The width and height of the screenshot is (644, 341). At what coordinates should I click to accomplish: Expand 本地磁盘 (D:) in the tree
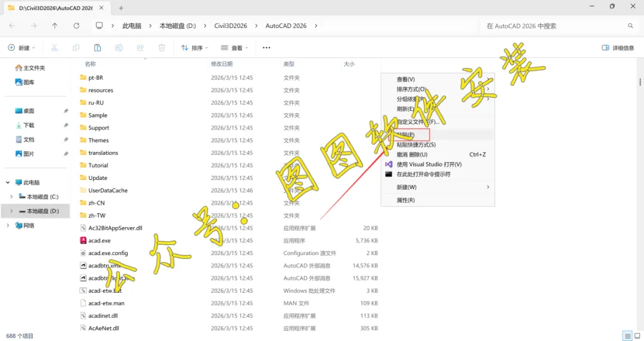tap(11, 211)
